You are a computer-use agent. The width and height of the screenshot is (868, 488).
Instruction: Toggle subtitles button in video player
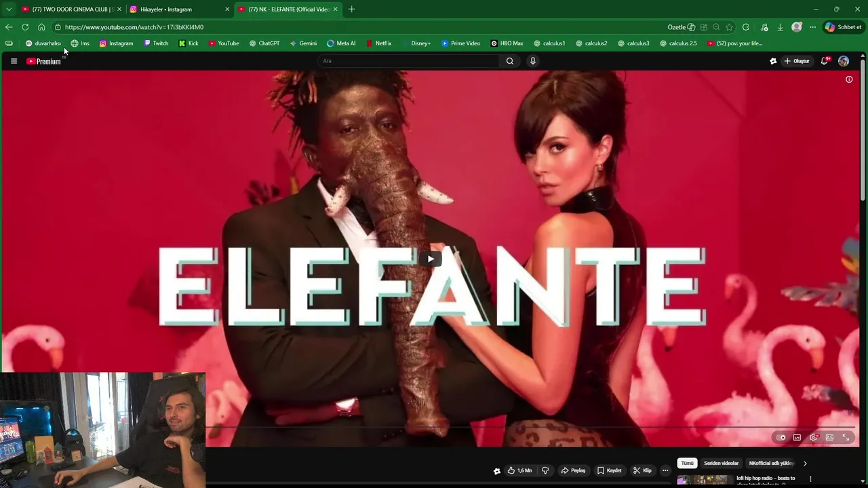(797, 438)
